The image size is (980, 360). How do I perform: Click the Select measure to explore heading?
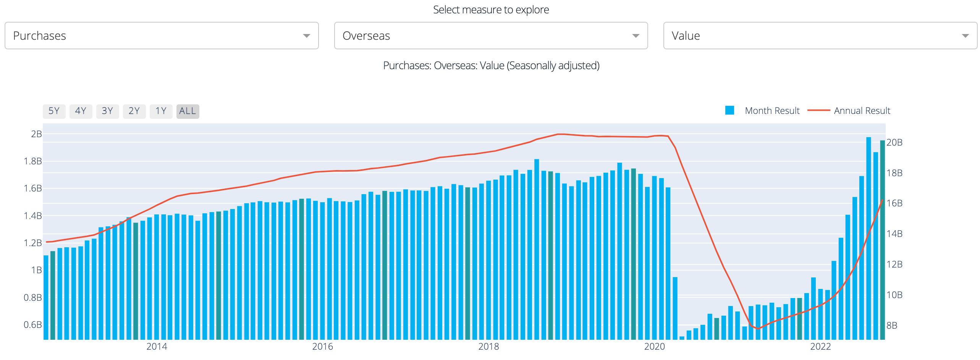point(491,10)
